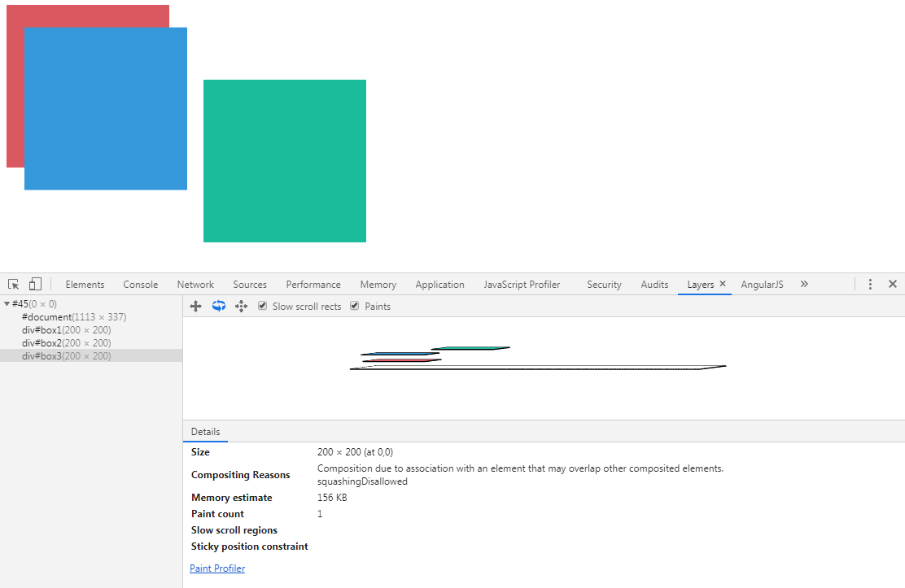Click the red layer in 3D view

402,360
